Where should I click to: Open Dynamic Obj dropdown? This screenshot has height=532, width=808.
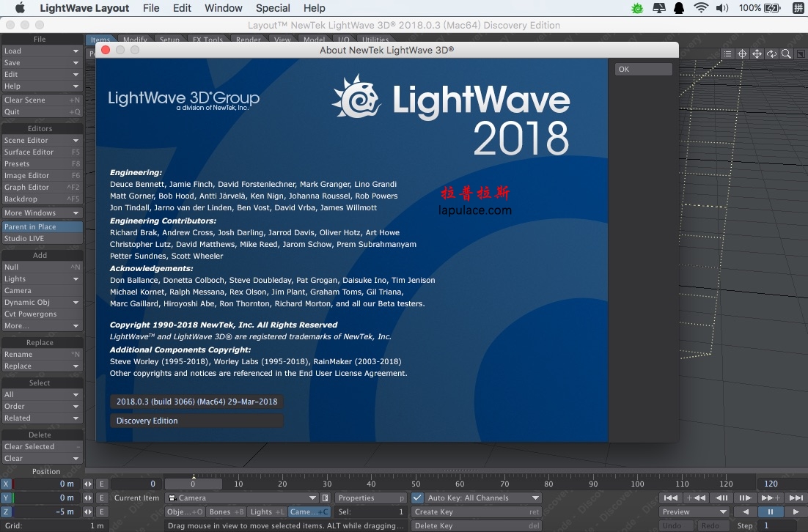[42, 303]
